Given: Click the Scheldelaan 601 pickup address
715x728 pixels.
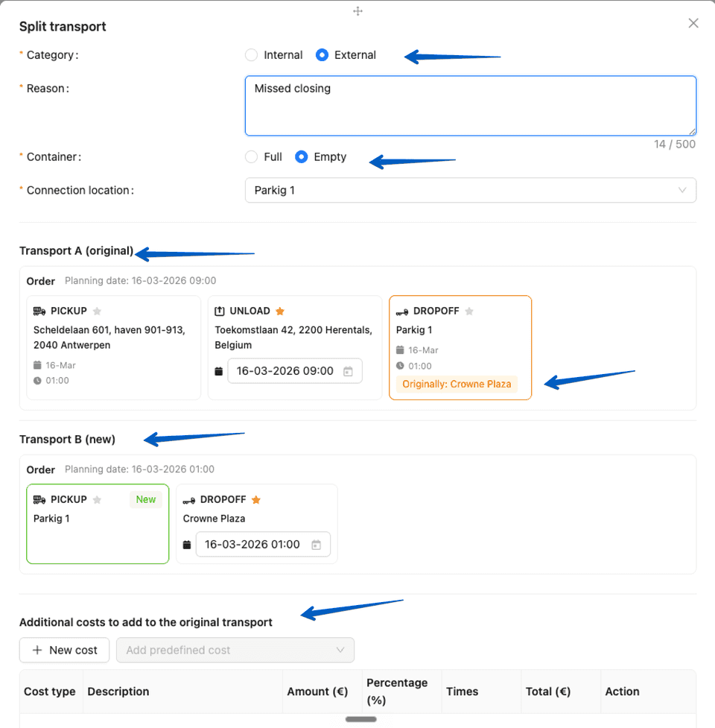Looking at the screenshot, I should [x=109, y=338].
